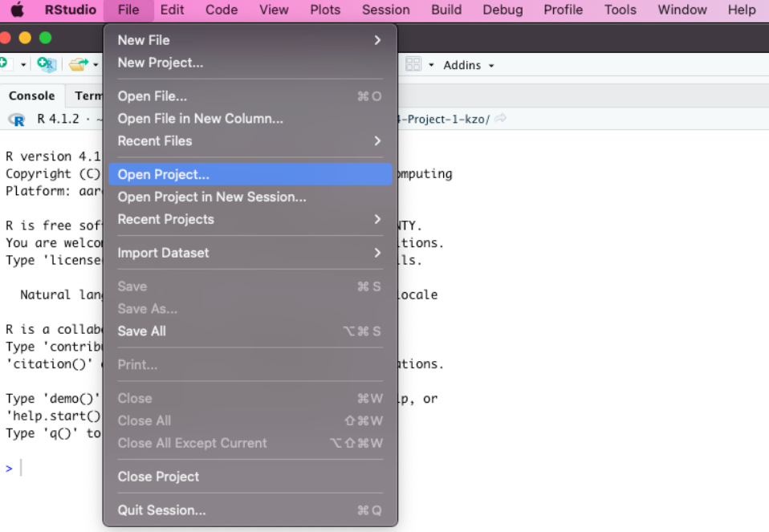Image resolution: width=769 pixels, height=532 pixels.
Task: Open the Apple menu
Action: [17, 10]
